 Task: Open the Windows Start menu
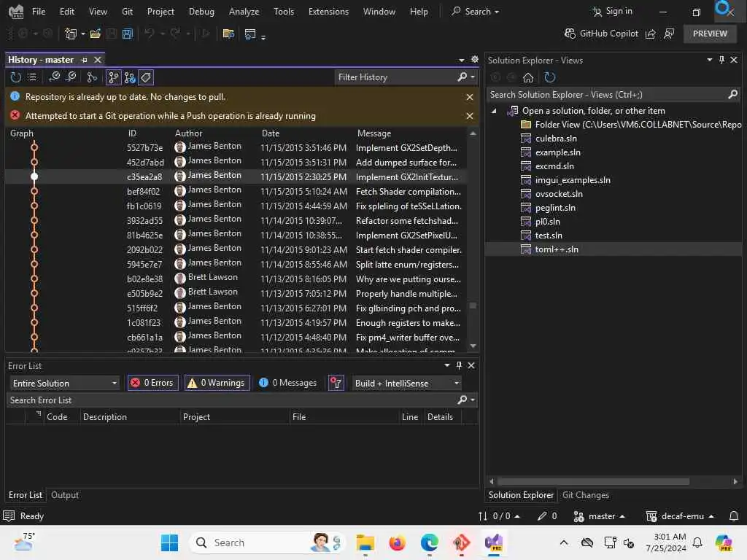pos(169,542)
